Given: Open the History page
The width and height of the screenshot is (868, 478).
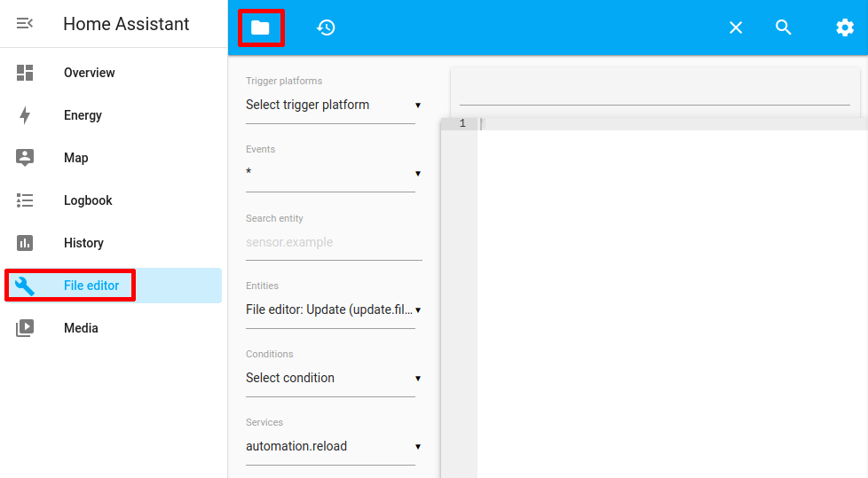Looking at the screenshot, I should click(x=113, y=243).
